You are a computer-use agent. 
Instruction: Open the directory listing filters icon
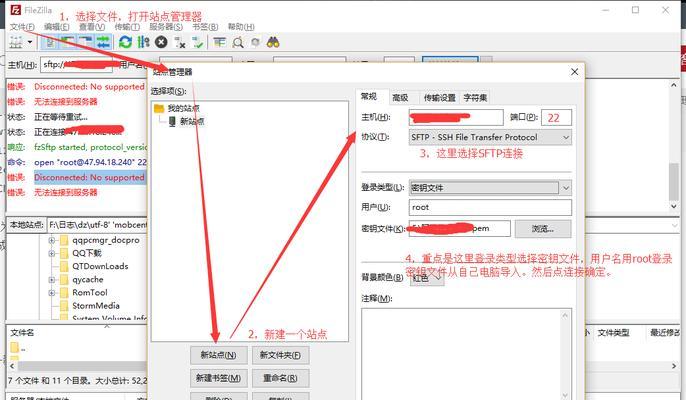[219, 42]
